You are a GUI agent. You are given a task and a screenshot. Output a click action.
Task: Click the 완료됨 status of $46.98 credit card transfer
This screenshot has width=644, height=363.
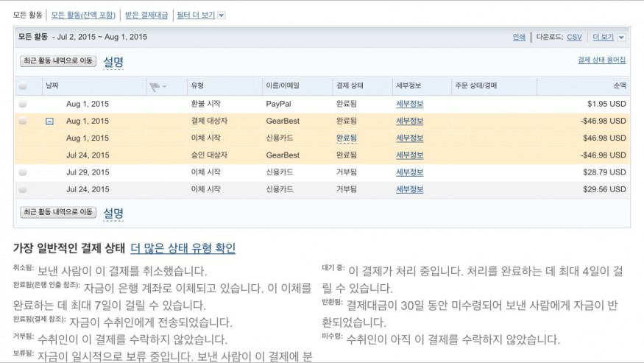coord(347,138)
